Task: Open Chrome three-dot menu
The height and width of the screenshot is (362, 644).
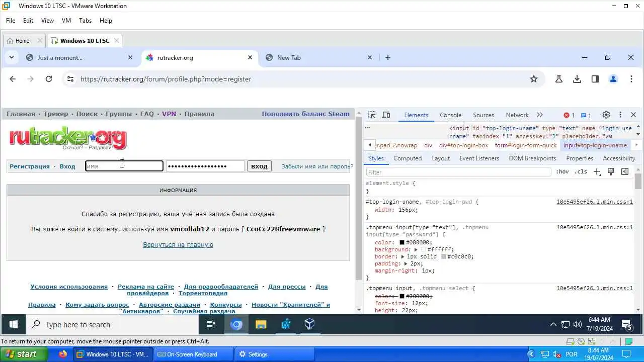Action: pos(631,79)
